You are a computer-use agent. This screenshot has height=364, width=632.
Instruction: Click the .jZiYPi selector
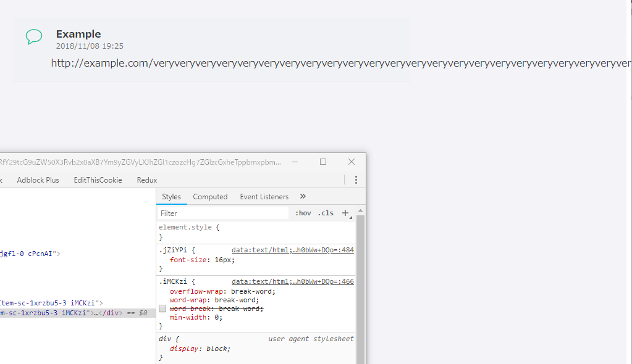point(173,250)
